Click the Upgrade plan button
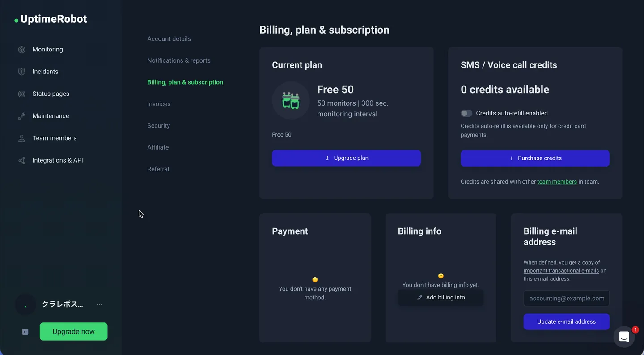 346,158
